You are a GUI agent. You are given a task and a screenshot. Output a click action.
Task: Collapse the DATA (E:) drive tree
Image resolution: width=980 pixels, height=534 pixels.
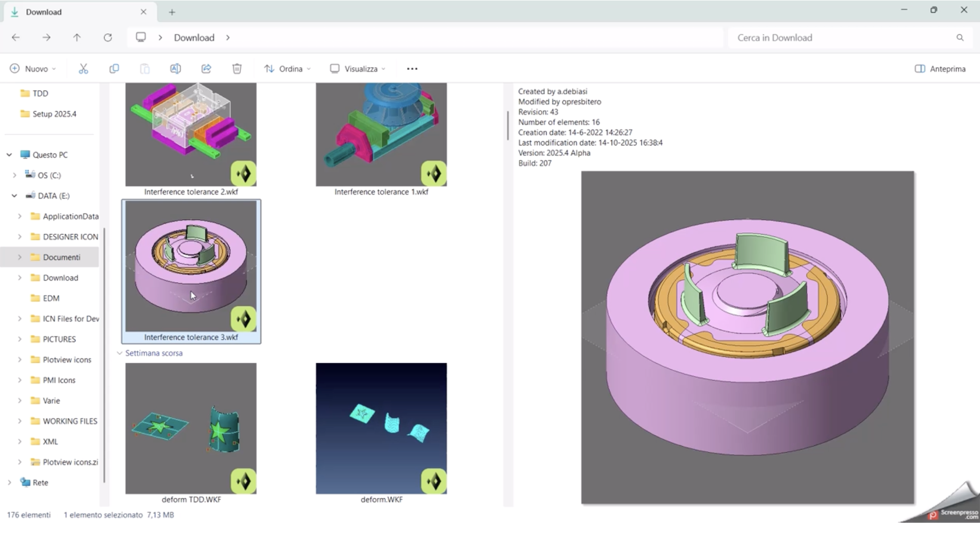coord(15,196)
